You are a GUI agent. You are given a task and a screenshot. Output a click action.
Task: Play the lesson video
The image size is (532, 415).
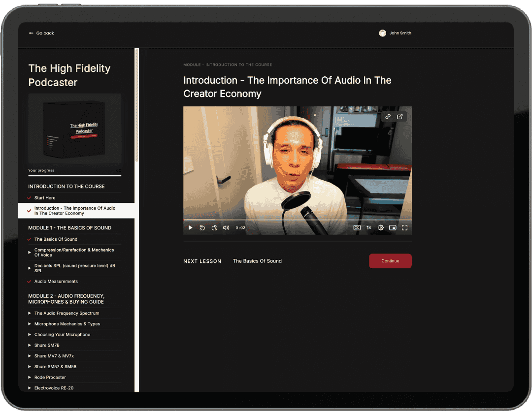click(x=191, y=228)
